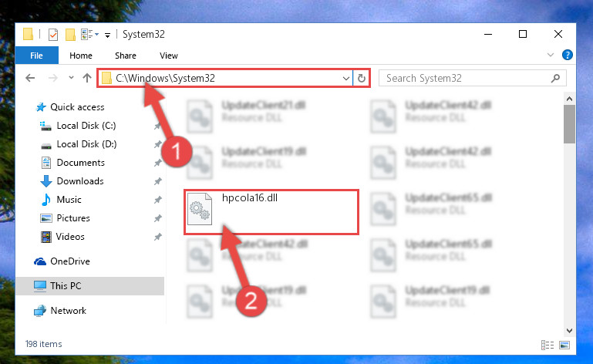
Task: Click the Back navigation arrow
Action: [x=30, y=78]
